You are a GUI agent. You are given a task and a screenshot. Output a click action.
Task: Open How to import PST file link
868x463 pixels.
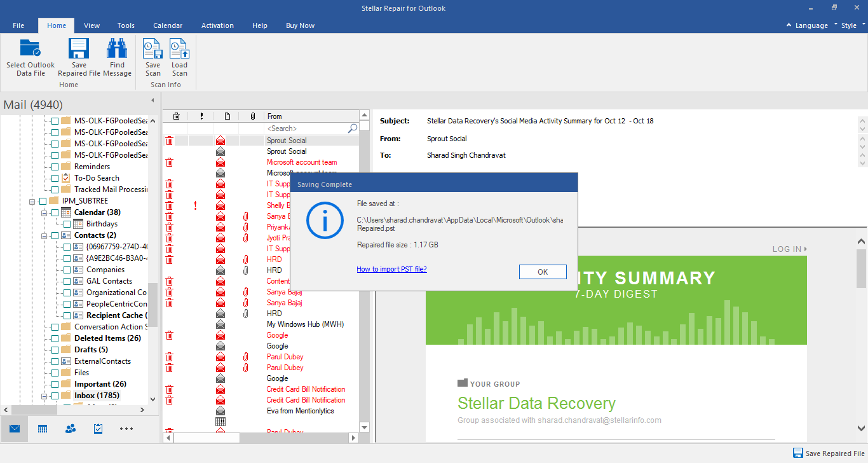tap(391, 269)
